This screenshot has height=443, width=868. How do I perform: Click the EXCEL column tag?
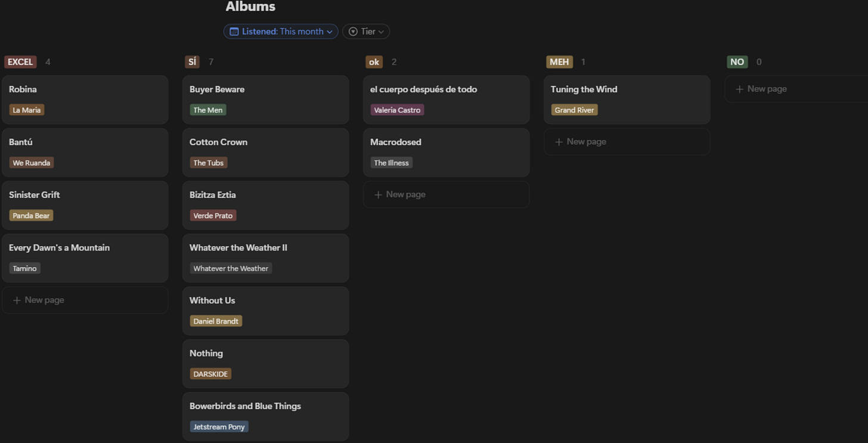tap(20, 62)
